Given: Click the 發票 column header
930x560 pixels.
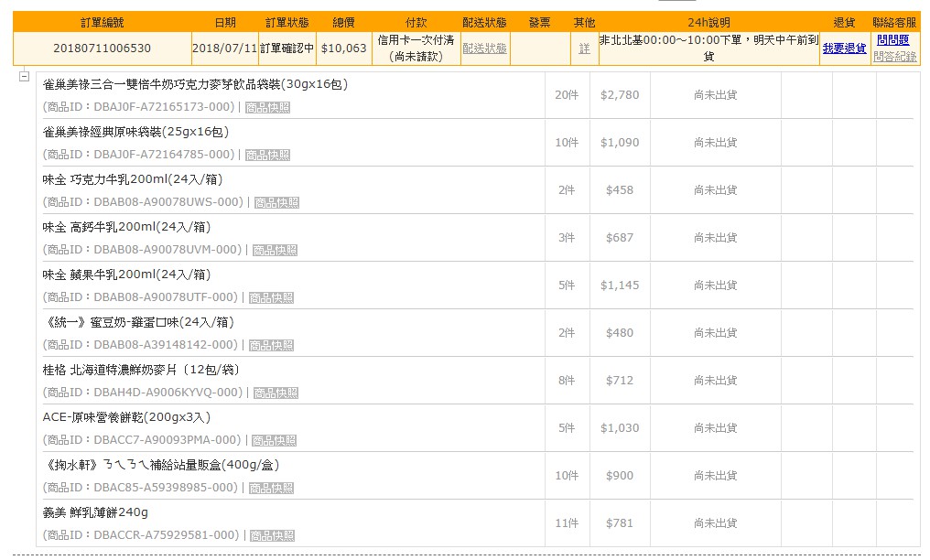Looking at the screenshot, I should tap(540, 23).
